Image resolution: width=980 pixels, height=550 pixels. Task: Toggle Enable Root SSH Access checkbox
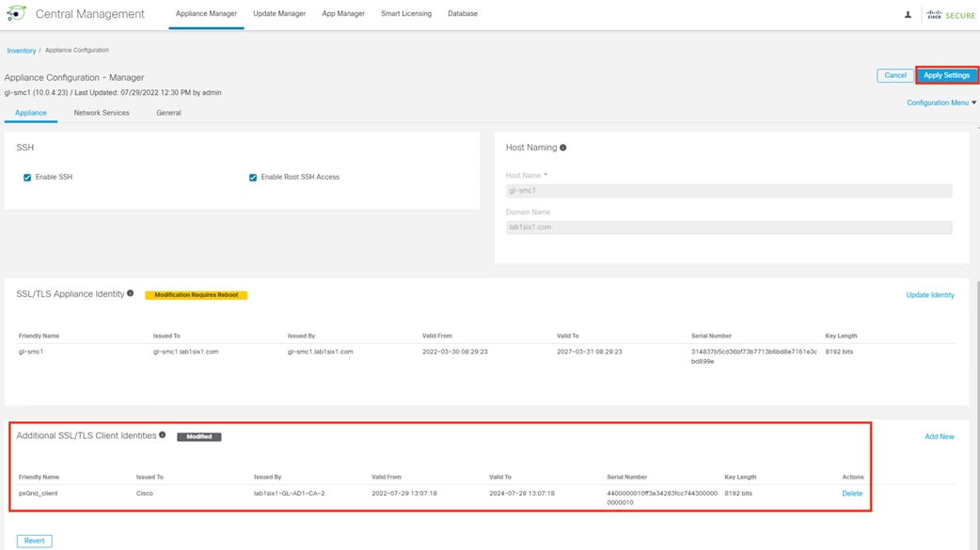[253, 178]
